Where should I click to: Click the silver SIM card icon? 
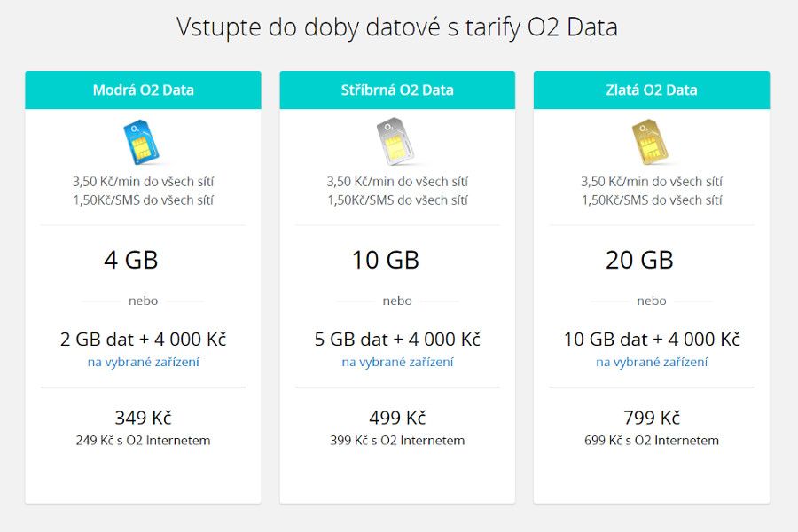(x=396, y=143)
